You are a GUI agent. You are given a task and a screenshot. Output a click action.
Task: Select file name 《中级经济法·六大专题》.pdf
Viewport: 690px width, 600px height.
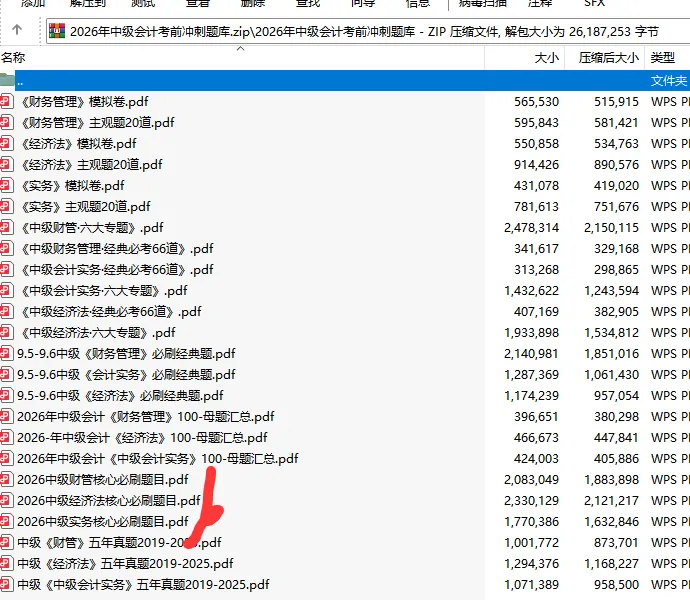coord(98,332)
